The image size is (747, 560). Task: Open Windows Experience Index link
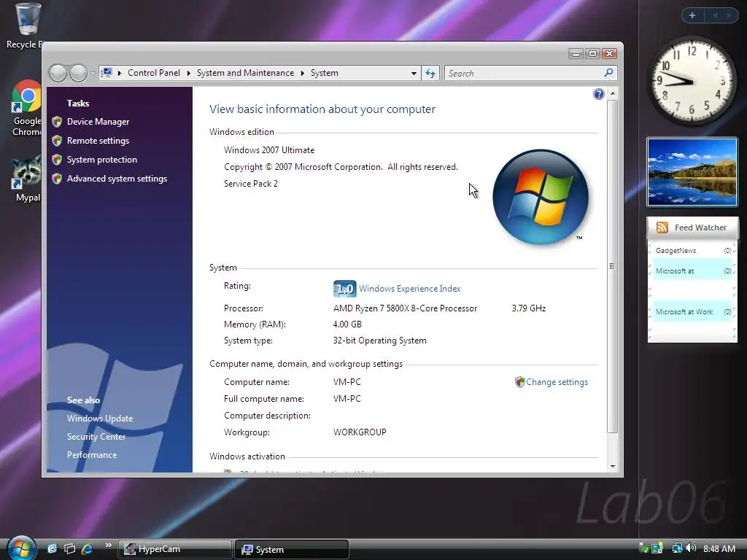[x=410, y=289]
